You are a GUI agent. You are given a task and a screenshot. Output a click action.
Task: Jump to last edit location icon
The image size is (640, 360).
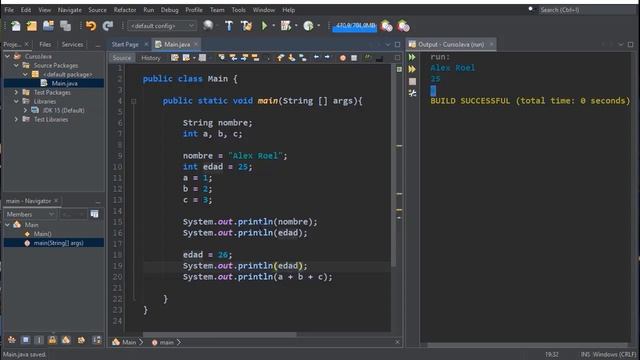click(175, 58)
